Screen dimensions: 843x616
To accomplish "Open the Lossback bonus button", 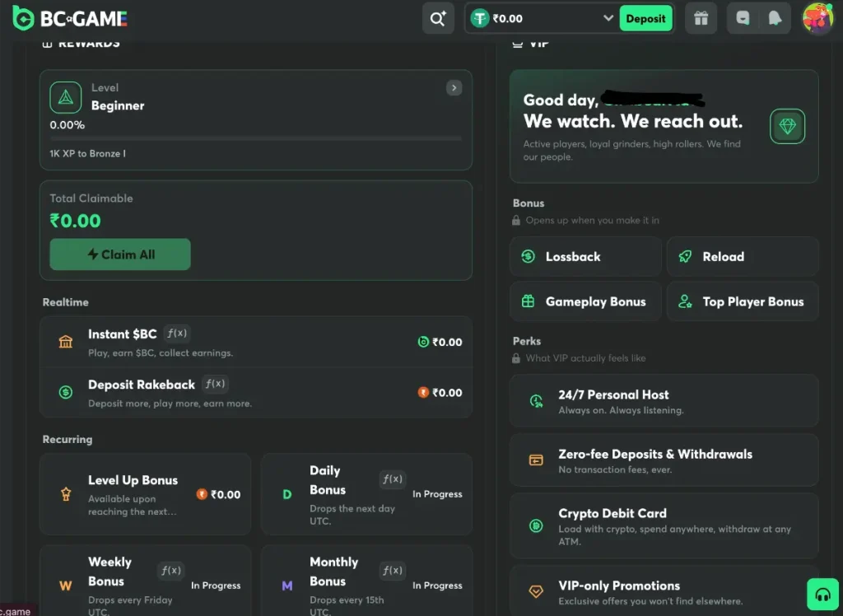I will pyautogui.click(x=585, y=257).
